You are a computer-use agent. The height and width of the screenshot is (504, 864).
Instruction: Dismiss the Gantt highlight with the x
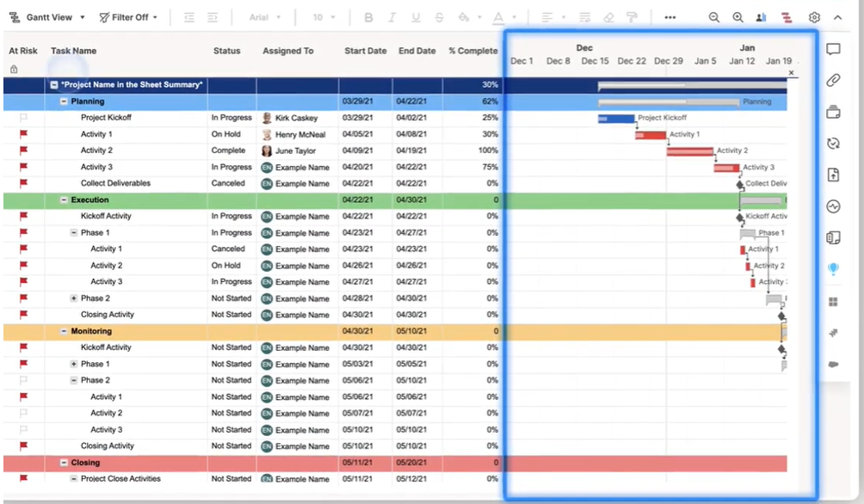tap(791, 73)
